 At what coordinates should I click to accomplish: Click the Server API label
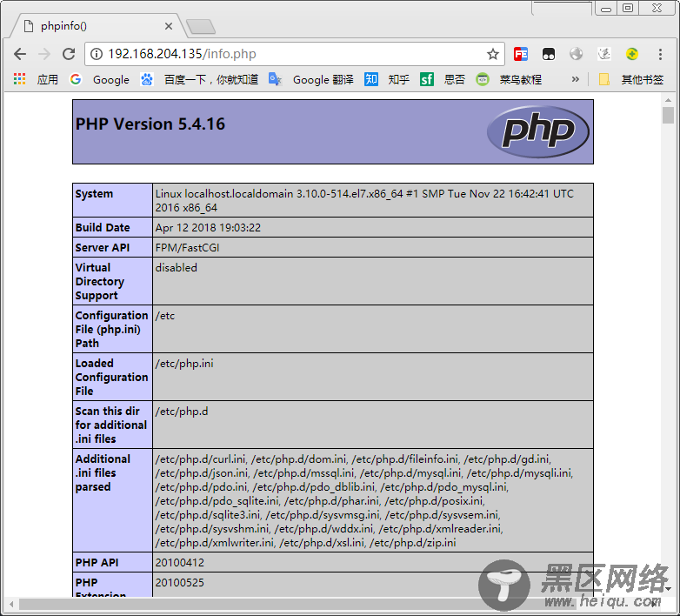(x=103, y=248)
